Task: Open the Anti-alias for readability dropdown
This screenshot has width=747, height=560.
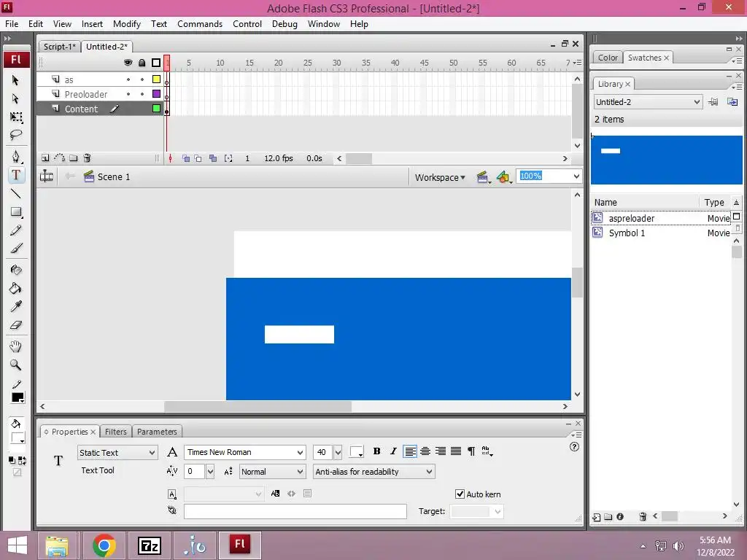Action: [x=374, y=472]
